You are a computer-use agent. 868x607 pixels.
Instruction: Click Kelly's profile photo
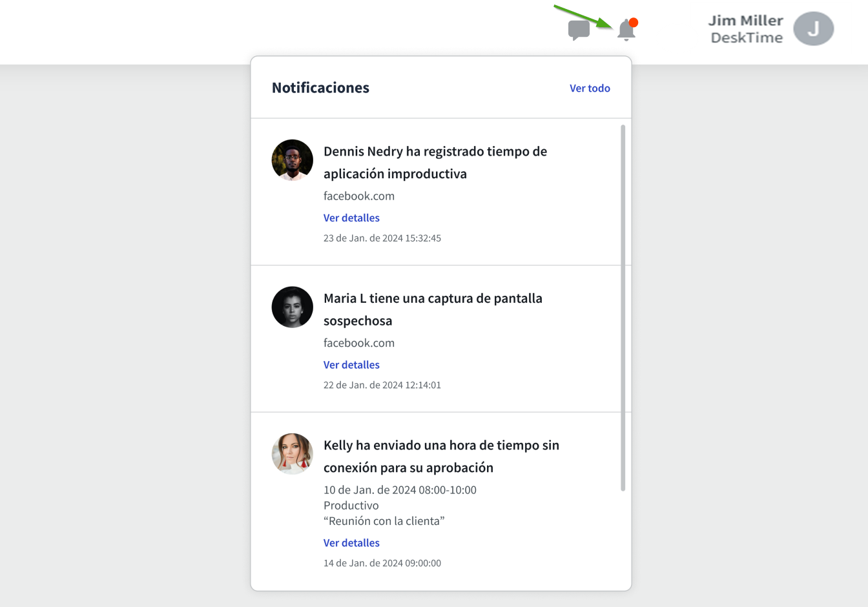point(292,454)
